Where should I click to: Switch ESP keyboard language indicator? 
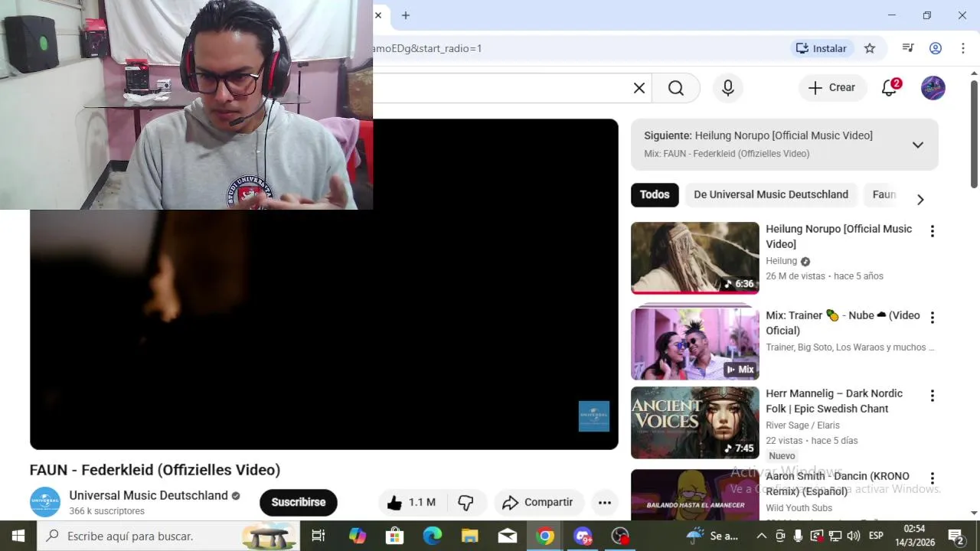coord(876,536)
